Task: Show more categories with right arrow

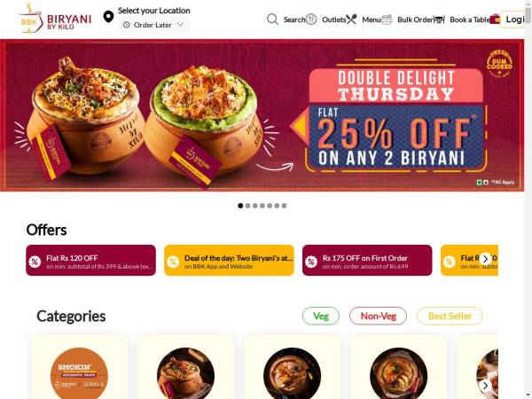Action: click(x=486, y=386)
